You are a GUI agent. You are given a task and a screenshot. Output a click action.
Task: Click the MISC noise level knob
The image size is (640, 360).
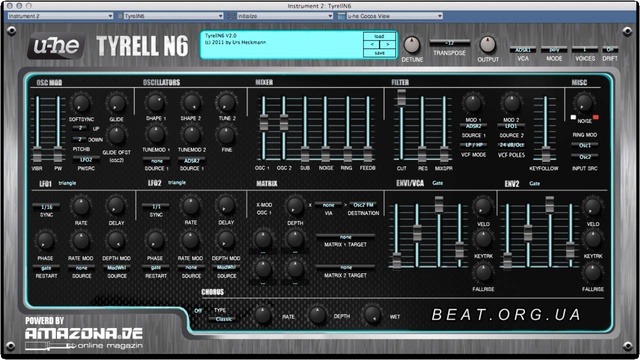click(584, 103)
